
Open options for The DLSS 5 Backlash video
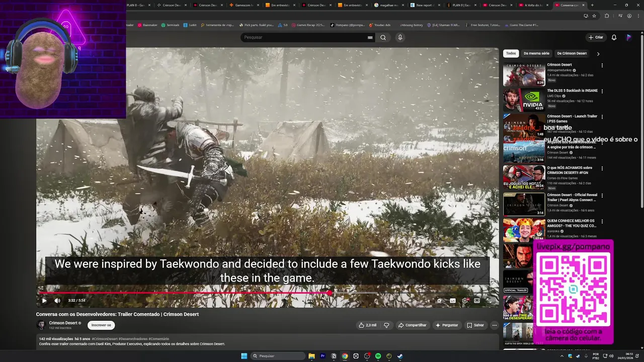click(x=602, y=92)
